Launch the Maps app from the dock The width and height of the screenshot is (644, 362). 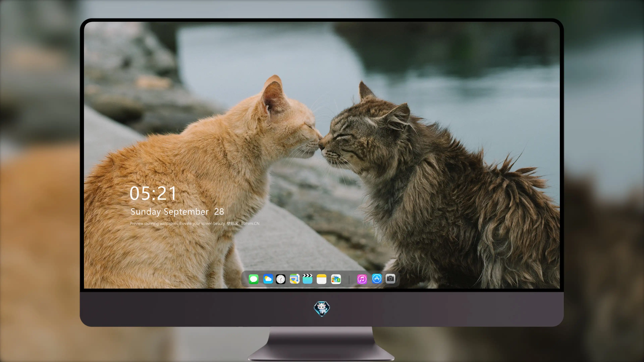click(294, 279)
